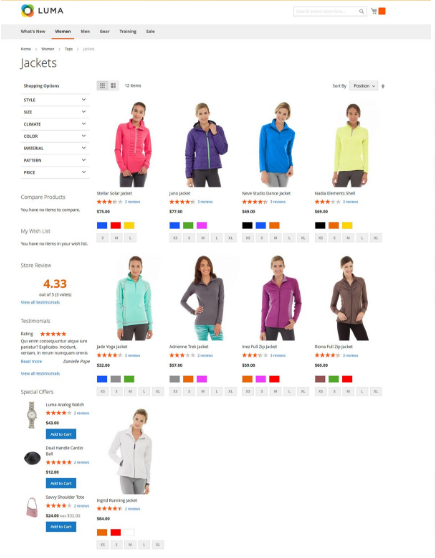Open the Sort By Position dropdown
This screenshot has width=435, height=558.
(363, 86)
